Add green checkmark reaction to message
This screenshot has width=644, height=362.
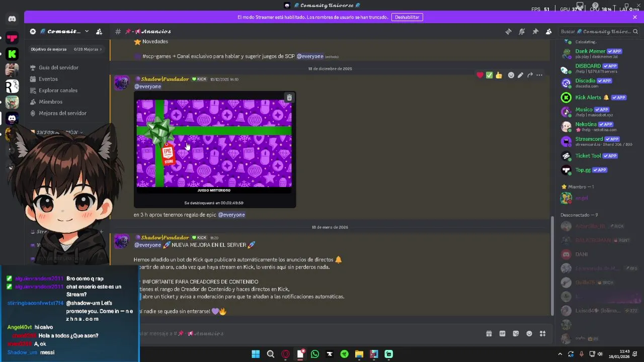coord(489,75)
